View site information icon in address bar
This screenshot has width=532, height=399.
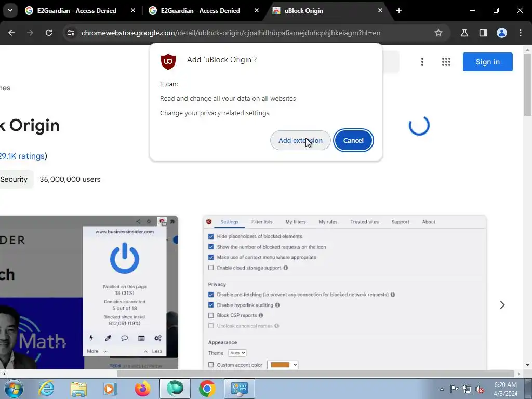[x=71, y=33]
